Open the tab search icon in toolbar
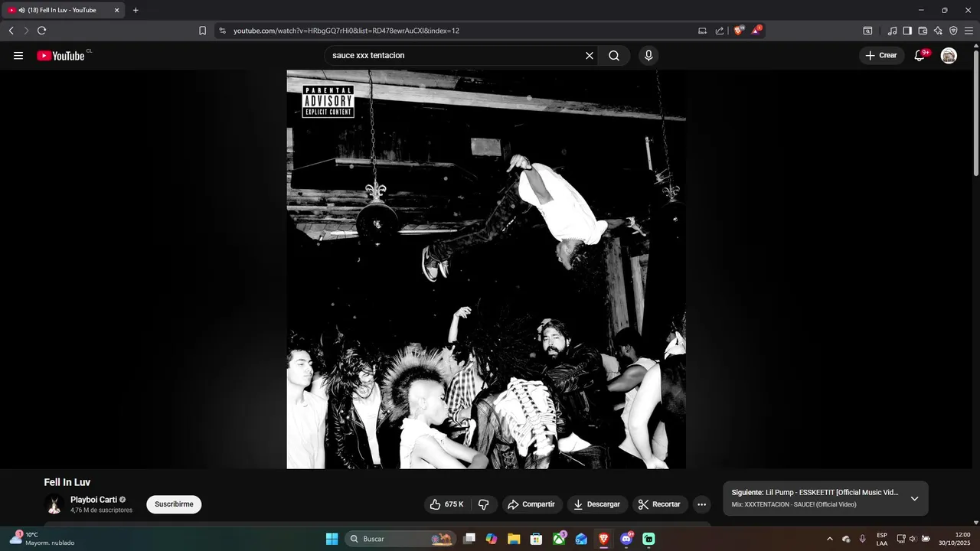This screenshot has width=980, height=551. (867, 31)
